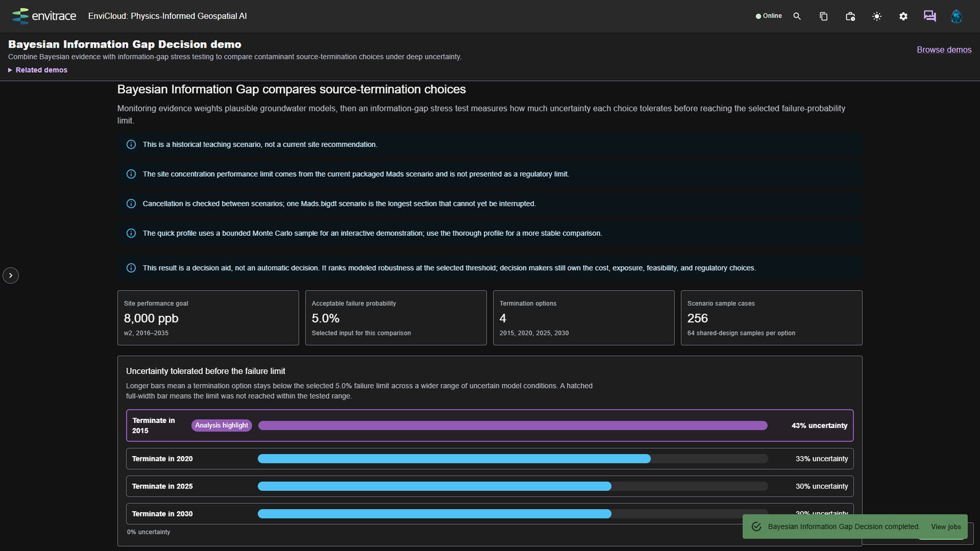980x551 pixels.
Task: Click the '8,000 ppb' site performance goal value
Action: click(x=151, y=318)
